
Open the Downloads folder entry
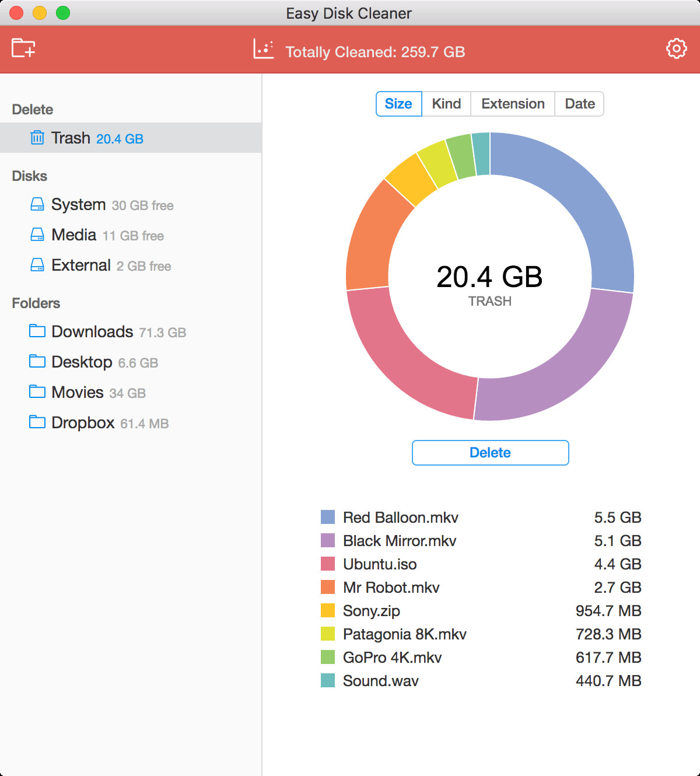coord(131,331)
